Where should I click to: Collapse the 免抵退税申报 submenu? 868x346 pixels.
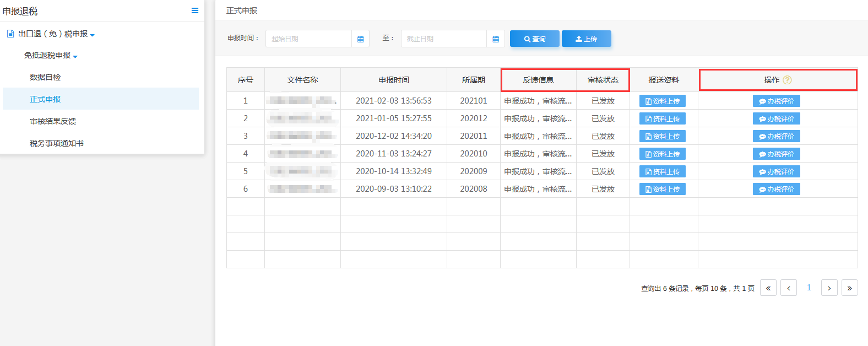pos(75,56)
